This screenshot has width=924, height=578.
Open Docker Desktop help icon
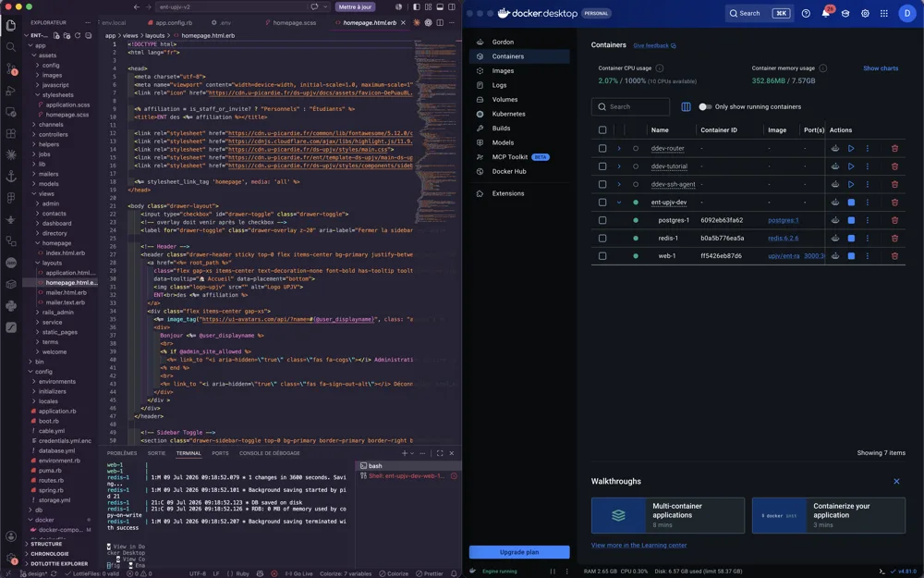pos(806,13)
